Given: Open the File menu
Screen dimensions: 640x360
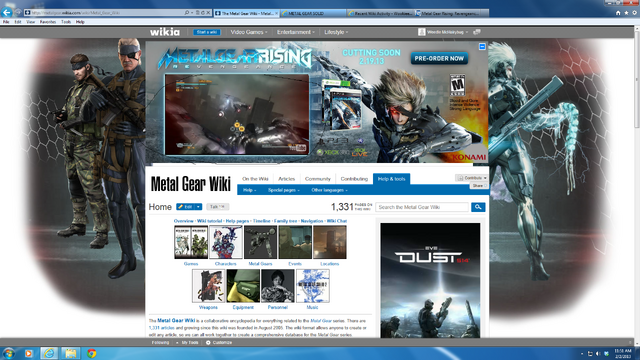Looking at the screenshot, I should click(6, 22).
